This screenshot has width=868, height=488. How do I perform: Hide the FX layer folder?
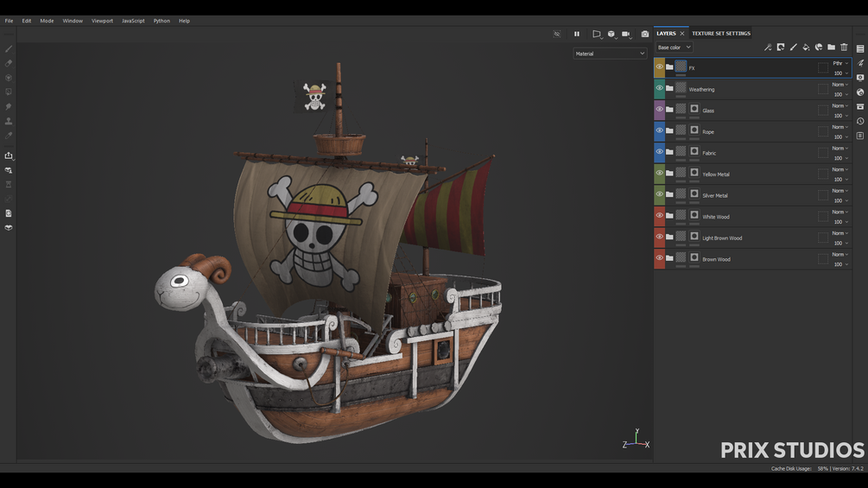(659, 67)
